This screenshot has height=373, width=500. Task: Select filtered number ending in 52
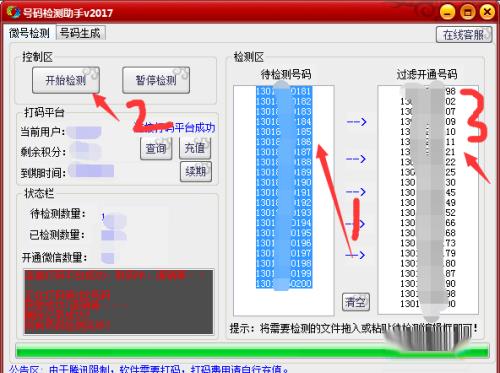pyautogui.click(x=428, y=213)
